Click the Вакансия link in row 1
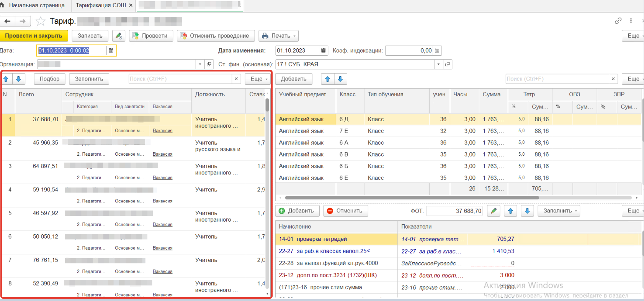 tap(162, 131)
